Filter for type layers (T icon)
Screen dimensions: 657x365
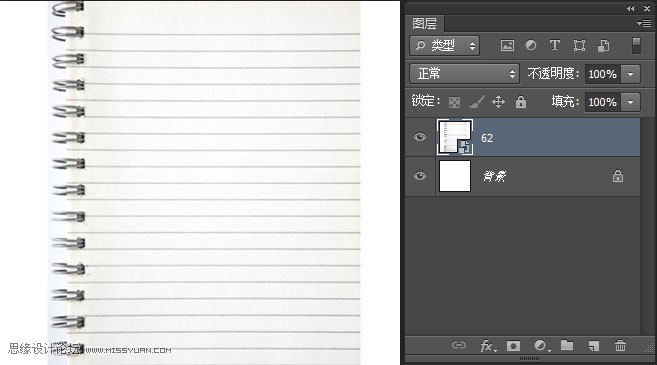pos(555,45)
